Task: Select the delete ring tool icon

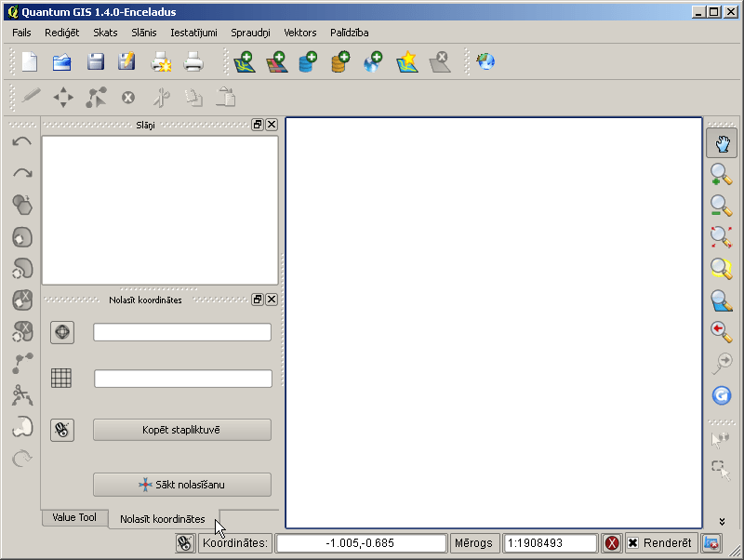Action: pyautogui.click(x=21, y=300)
